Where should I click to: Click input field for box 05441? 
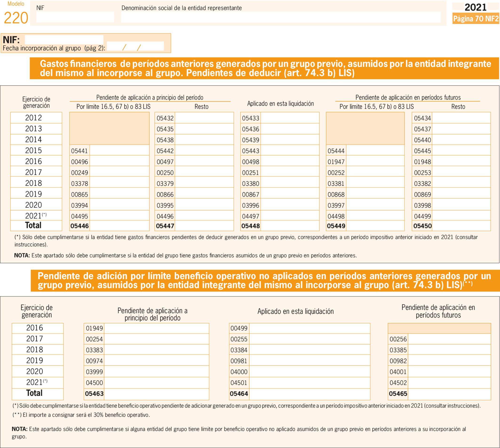[x=119, y=150]
